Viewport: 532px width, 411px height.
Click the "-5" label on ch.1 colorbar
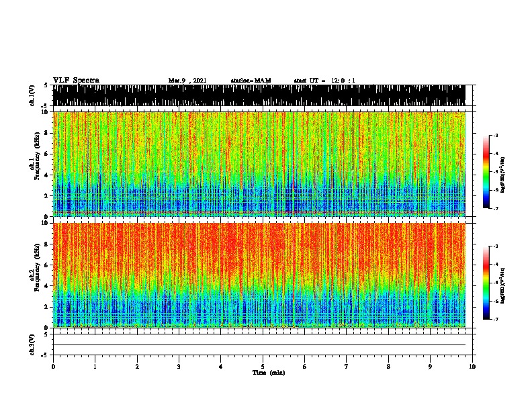click(496, 172)
